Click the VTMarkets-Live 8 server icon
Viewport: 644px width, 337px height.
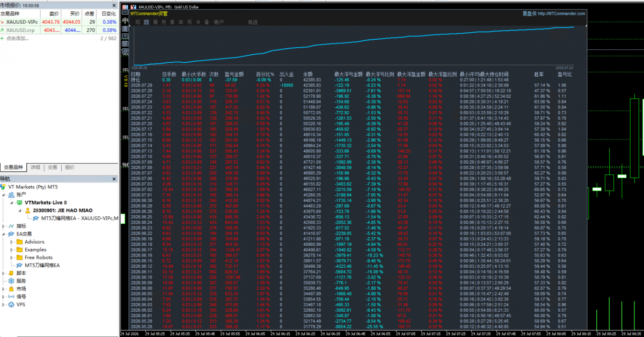point(19,203)
